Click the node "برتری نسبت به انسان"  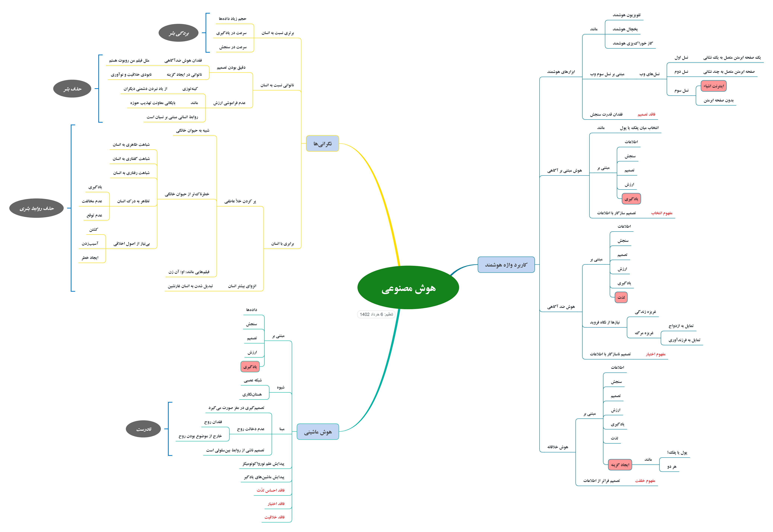pos(277,33)
